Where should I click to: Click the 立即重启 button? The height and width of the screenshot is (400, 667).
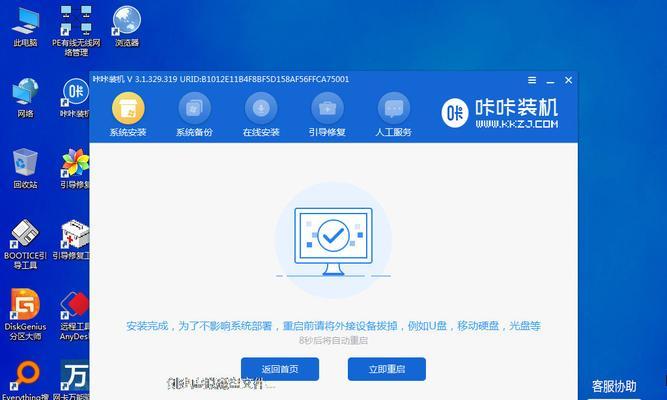coord(387,369)
